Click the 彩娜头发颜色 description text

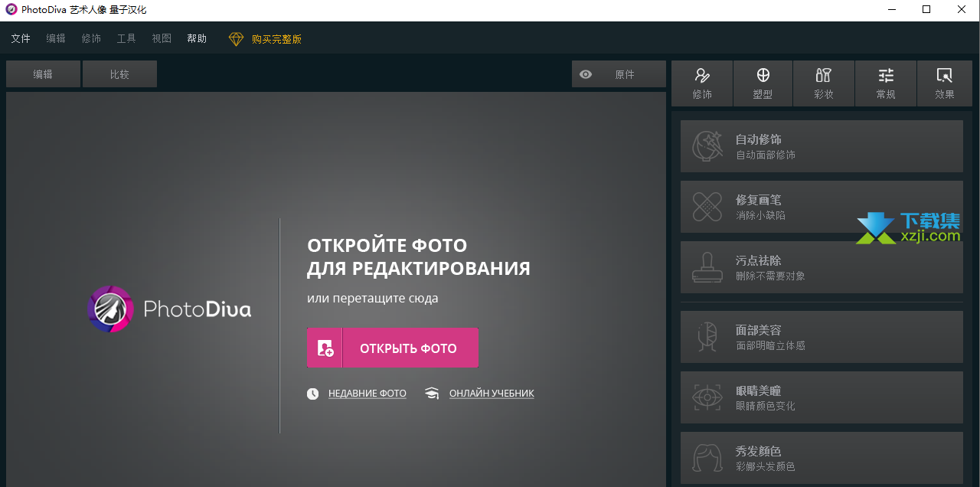coord(766,466)
